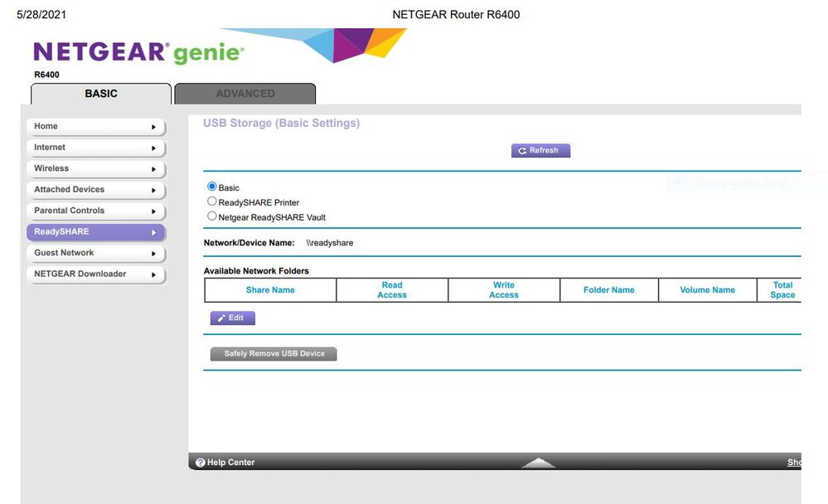Click the arrow icon beside Internet
Image resolution: width=828 pixels, height=504 pixels.
(x=153, y=148)
